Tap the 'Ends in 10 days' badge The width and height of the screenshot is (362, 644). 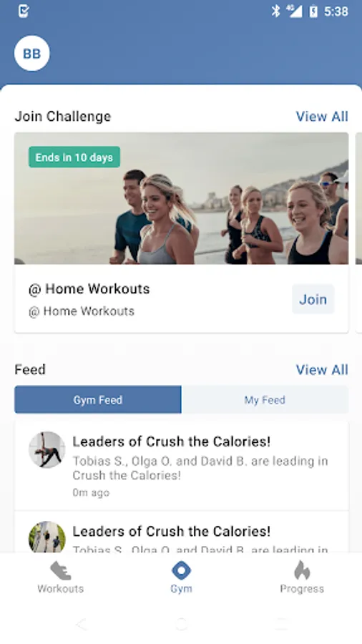pyautogui.click(x=74, y=157)
